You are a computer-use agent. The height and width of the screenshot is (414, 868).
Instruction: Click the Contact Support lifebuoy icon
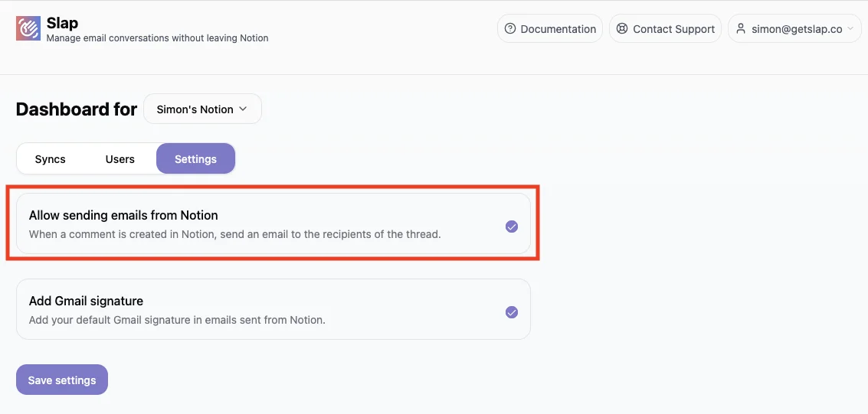(x=623, y=29)
